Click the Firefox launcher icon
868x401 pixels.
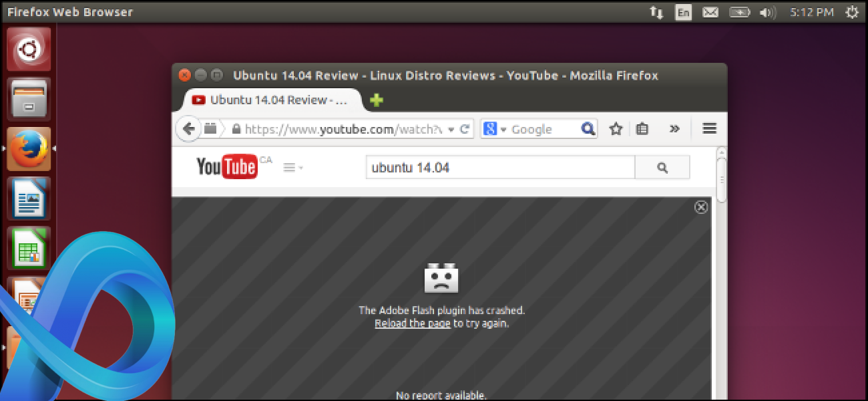29,149
